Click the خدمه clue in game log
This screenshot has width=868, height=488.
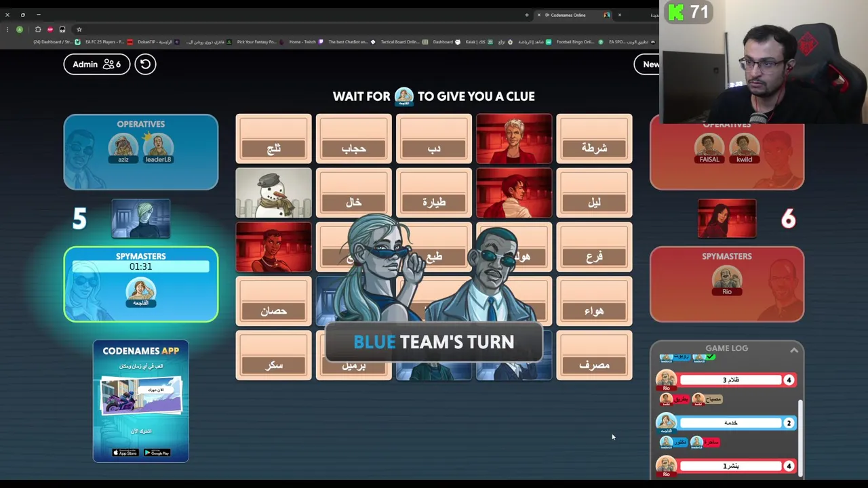coord(730,423)
